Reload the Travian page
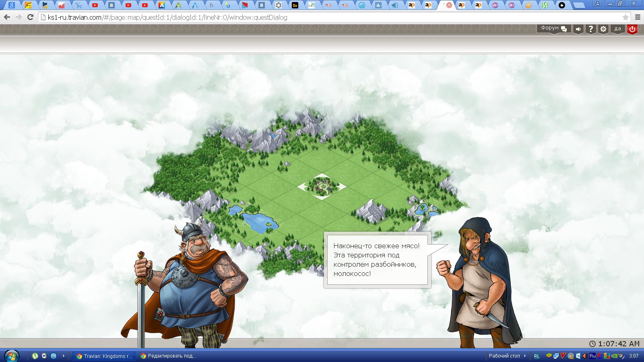Viewport: 644px width, 362px height. click(30, 17)
